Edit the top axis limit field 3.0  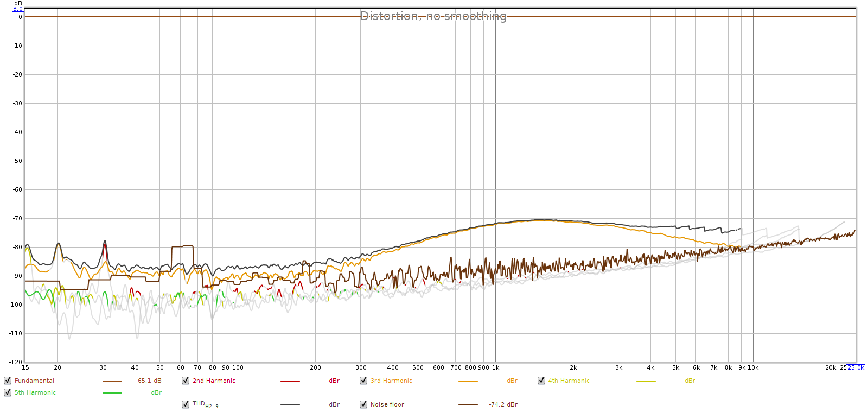18,9
